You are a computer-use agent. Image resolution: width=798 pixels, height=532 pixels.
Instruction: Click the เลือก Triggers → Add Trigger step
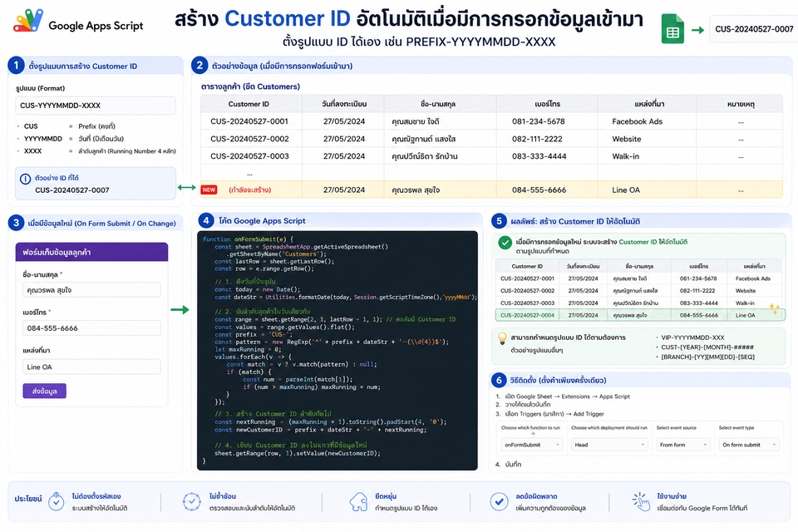tap(554, 414)
